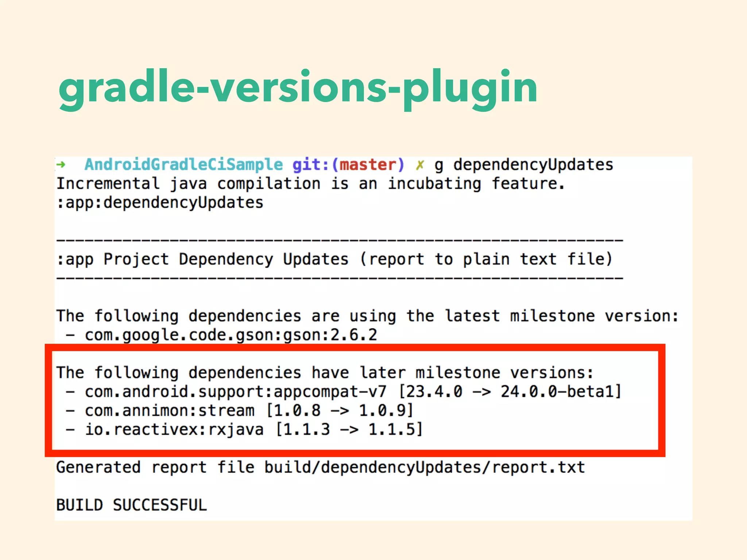
Task: Click the yellow ✗ dirty-status mark
Action: pos(419,165)
